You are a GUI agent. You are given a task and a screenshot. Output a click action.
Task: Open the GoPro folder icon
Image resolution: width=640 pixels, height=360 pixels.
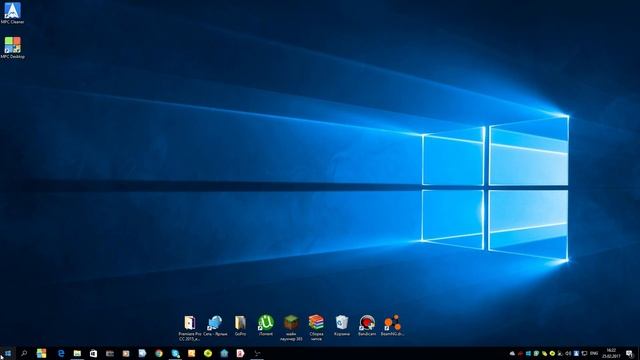coord(240,325)
